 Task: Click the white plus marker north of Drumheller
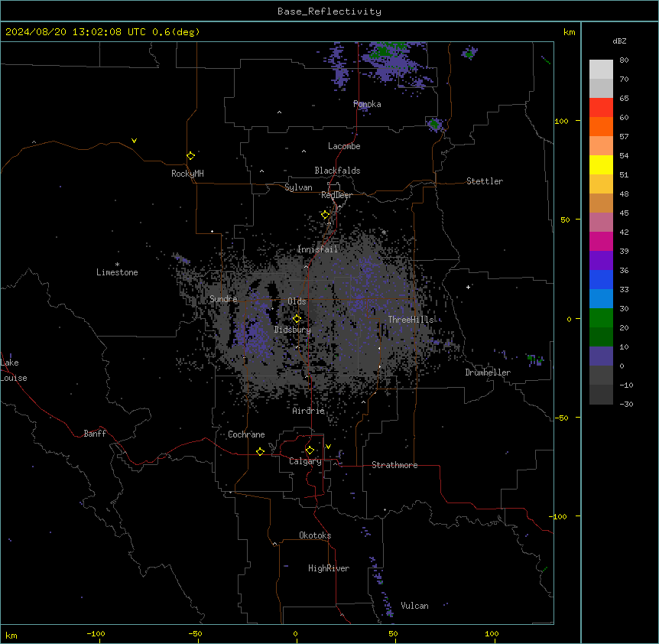[468, 287]
